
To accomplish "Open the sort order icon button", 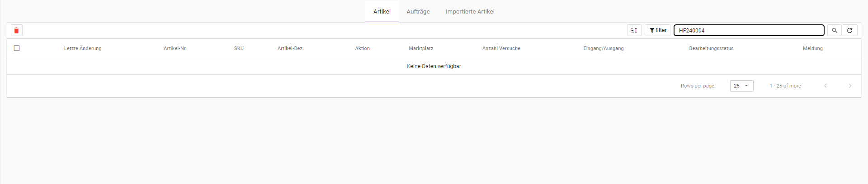I will coord(634,30).
